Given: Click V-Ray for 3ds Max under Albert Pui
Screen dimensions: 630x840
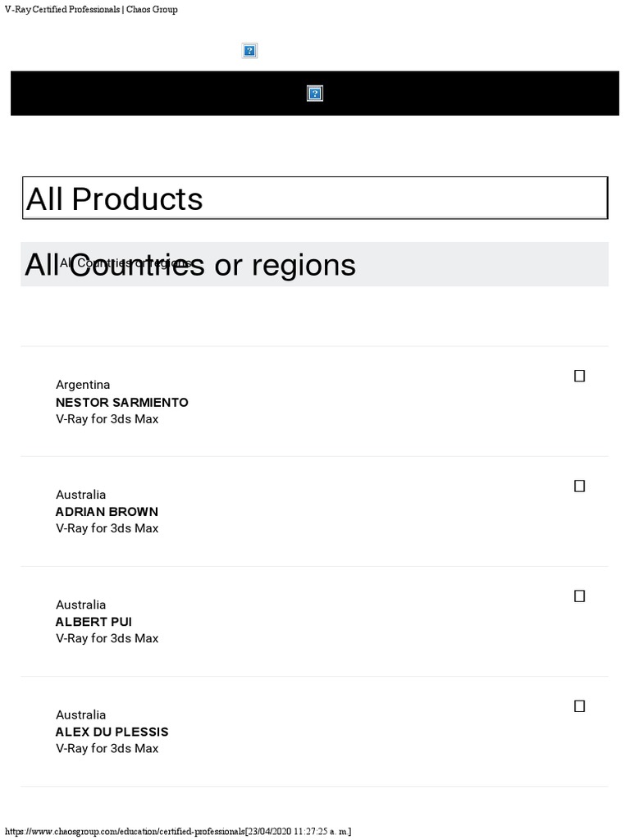Looking at the screenshot, I should click(107, 638).
